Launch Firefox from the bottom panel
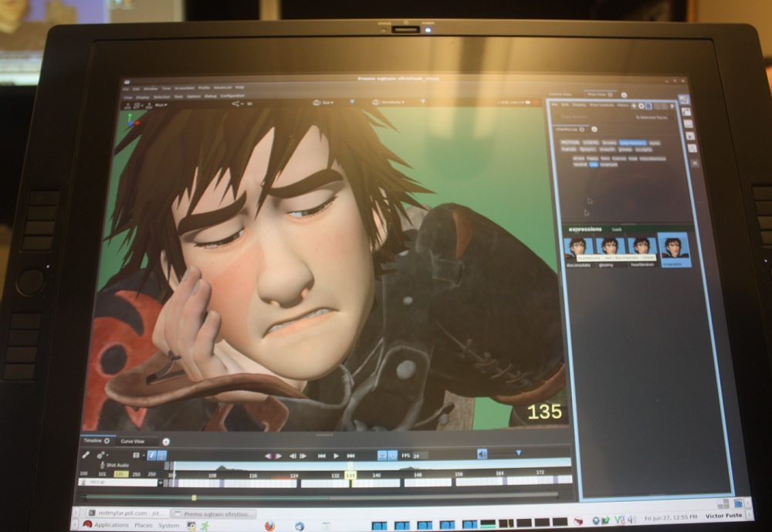This screenshot has height=532, width=772. pos(269,526)
